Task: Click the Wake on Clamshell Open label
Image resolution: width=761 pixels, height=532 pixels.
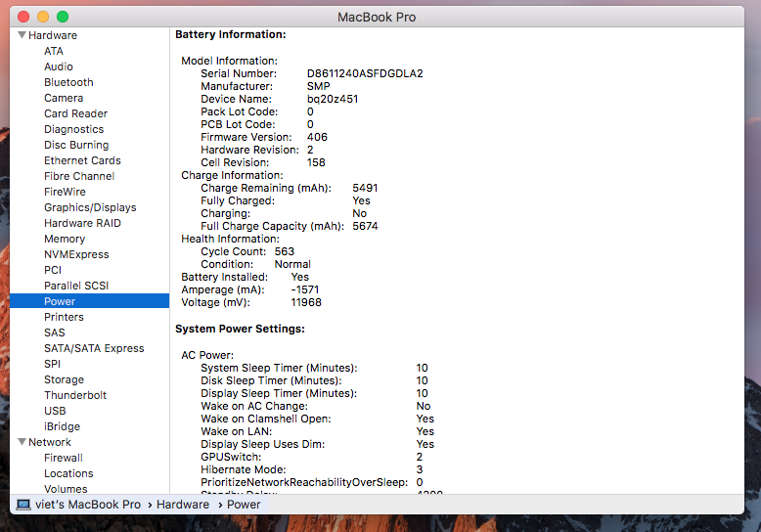Action: click(x=266, y=419)
